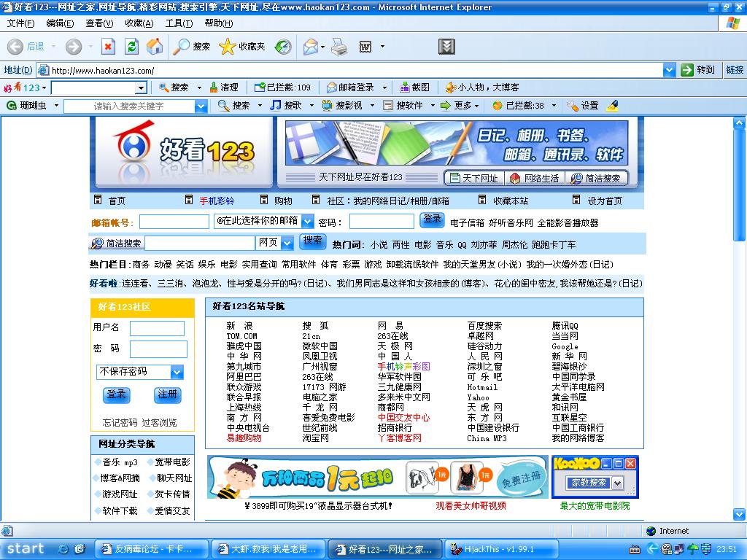Open the History clock icon

tap(283, 46)
